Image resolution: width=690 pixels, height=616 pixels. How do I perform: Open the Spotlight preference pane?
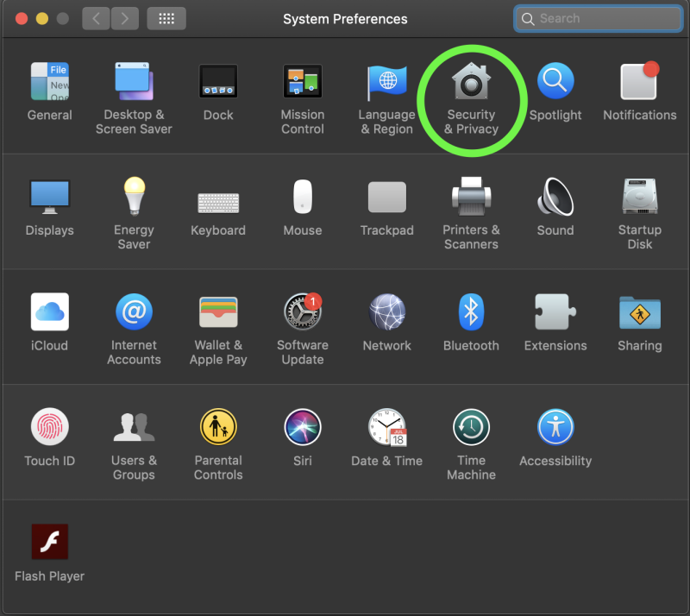coord(555,81)
